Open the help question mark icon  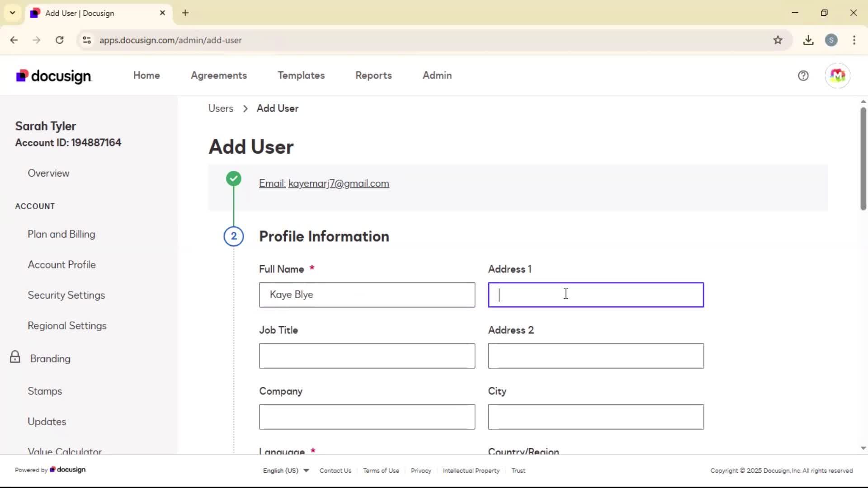click(803, 75)
